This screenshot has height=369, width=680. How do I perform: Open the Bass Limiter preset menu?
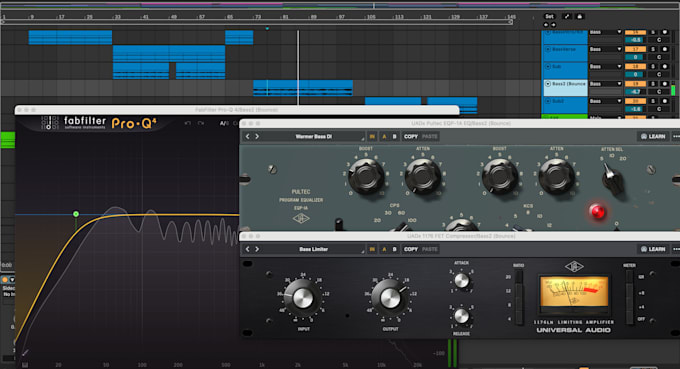coord(314,249)
